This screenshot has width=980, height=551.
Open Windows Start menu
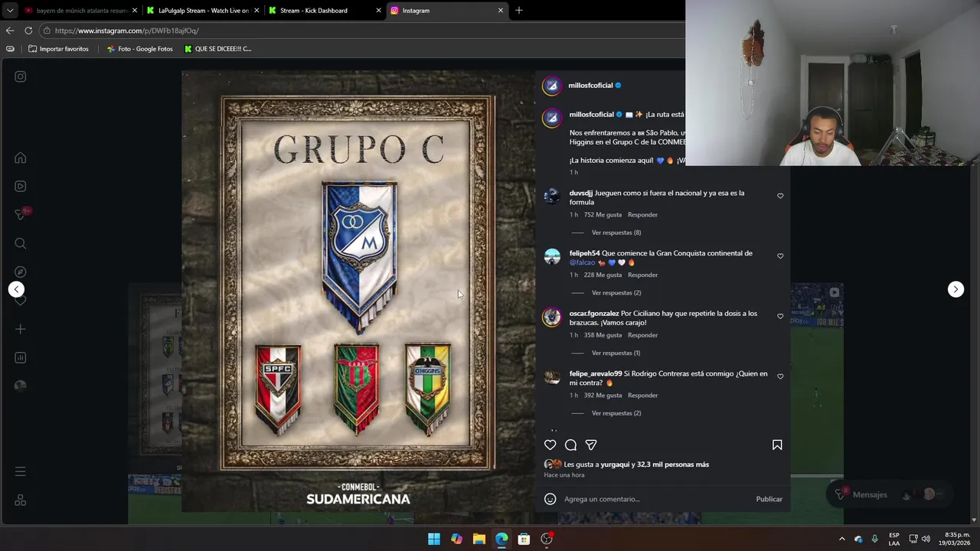click(434, 539)
